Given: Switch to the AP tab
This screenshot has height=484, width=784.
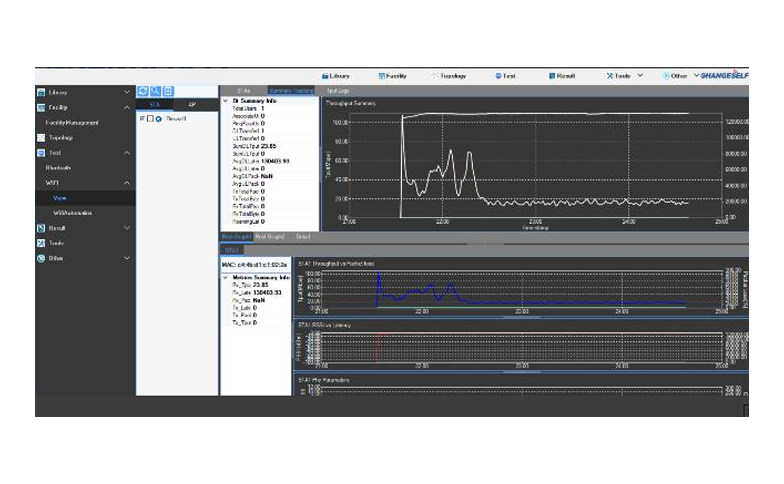Looking at the screenshot, I should pyautogui.click(x=192, y=104).
